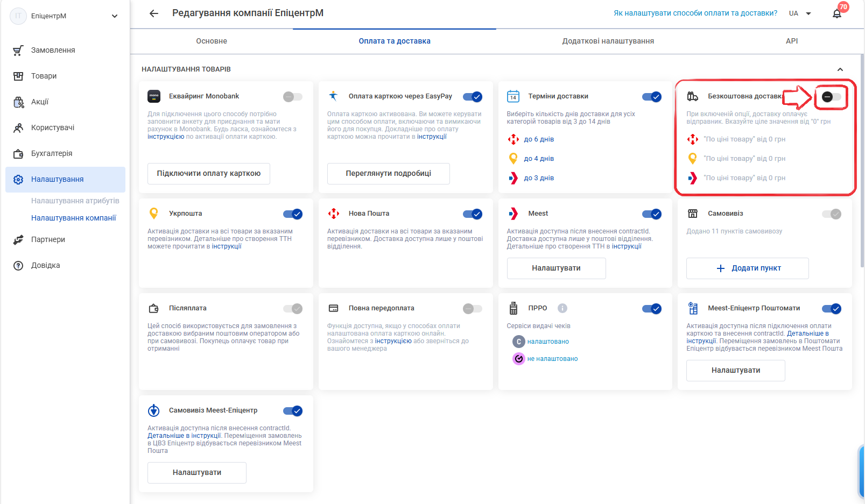Click the Післяплата wallet icon
This screenshot has height=504, width=865.
(x=154, y=308)
